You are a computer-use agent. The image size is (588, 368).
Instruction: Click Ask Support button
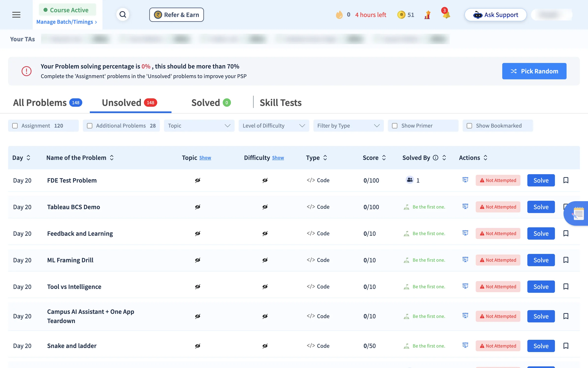[495, 15]
